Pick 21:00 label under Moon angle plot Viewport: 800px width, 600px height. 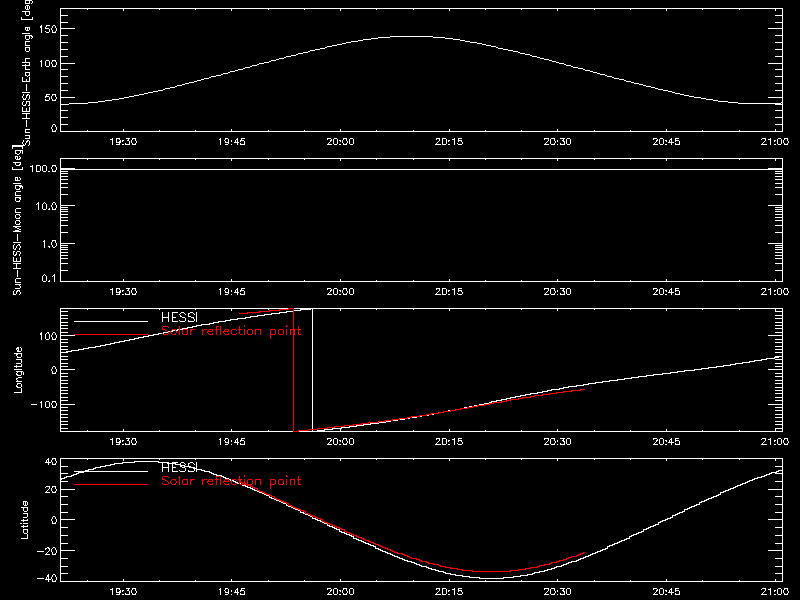point(774,292)
